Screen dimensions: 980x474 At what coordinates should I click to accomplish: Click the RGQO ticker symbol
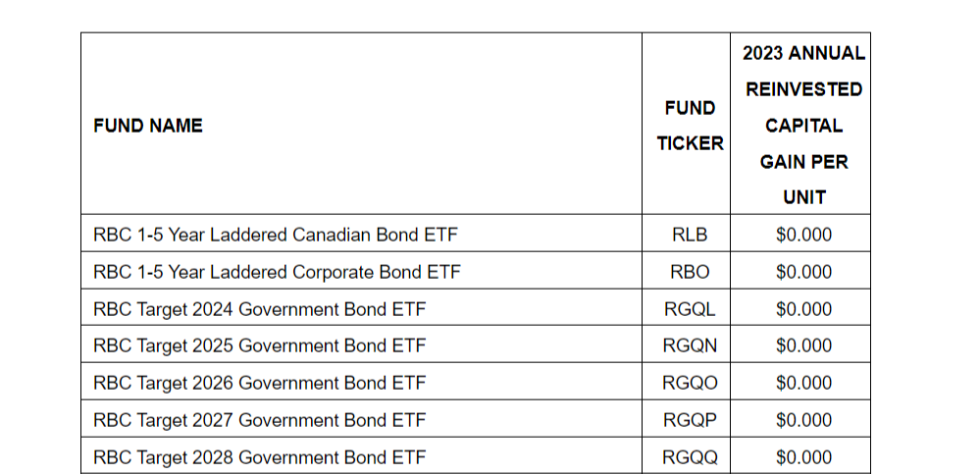(690, 383)
